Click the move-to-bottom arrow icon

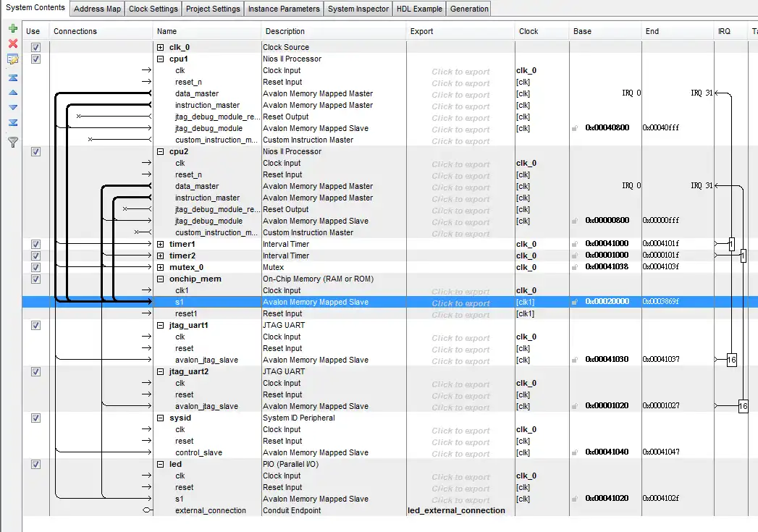(x=13, y=123)
